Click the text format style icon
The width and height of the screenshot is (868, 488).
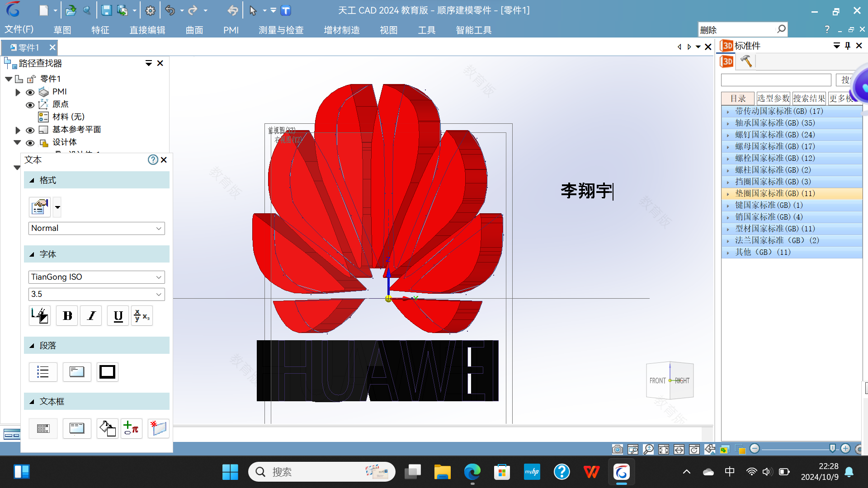click(40, 207)
